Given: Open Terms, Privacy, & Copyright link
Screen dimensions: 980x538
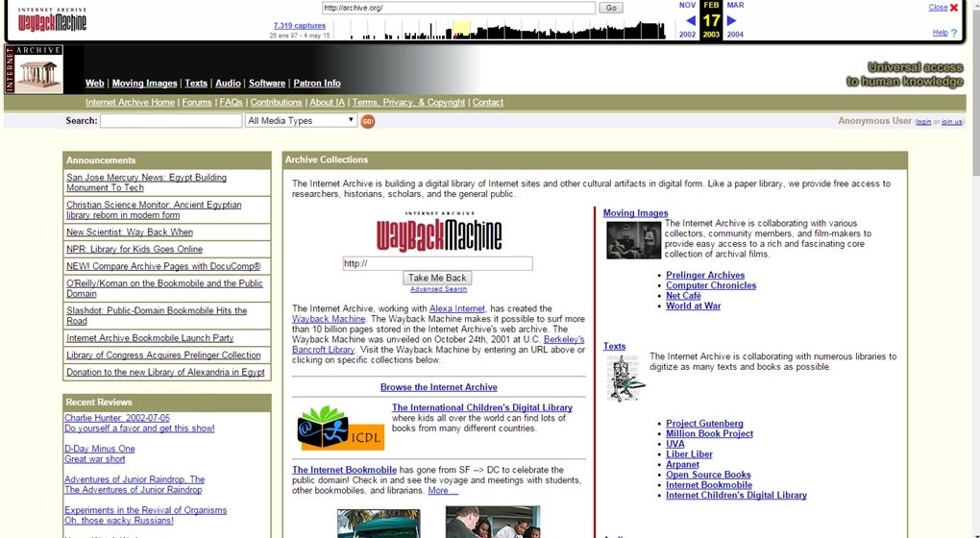Looking at the screenshot, I should [408, 103].
